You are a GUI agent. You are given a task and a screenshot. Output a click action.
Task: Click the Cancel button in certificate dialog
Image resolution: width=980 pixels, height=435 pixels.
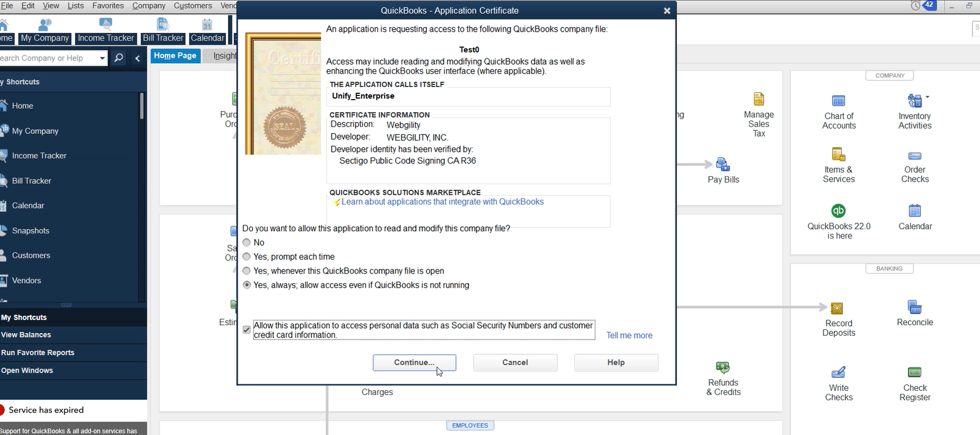click(515, 363)
